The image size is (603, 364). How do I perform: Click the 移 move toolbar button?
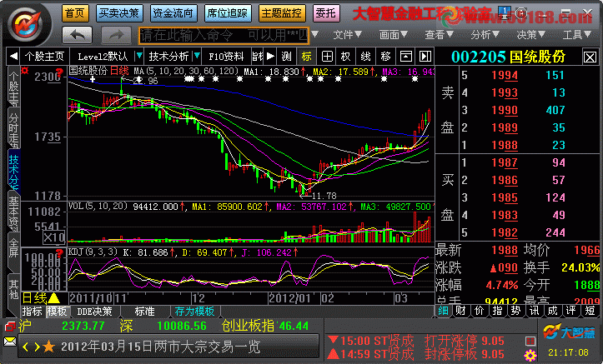coord(385,57)
